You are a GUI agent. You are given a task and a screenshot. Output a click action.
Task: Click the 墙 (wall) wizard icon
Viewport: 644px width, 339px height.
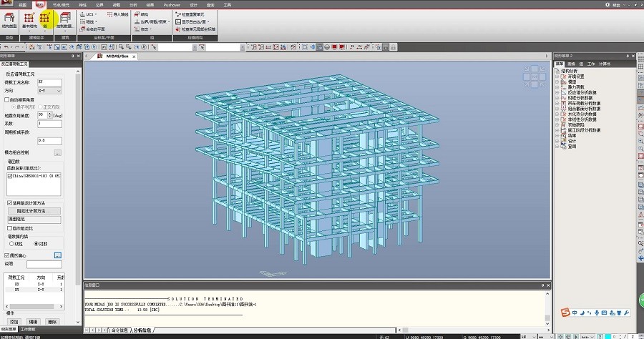45,19
